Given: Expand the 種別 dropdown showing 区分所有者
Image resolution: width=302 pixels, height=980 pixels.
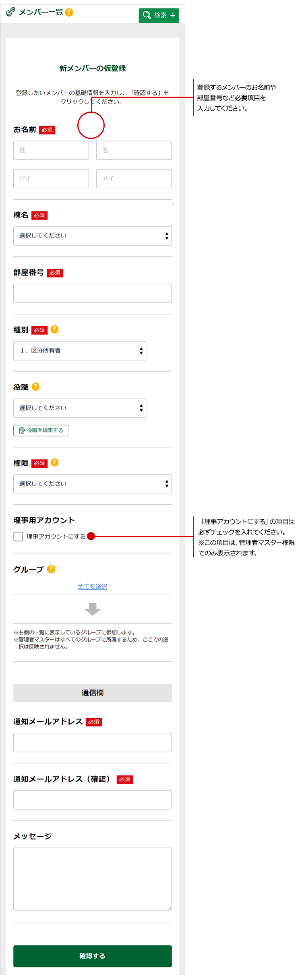Looking at the screenshot, I should click(x=79, y=351).
